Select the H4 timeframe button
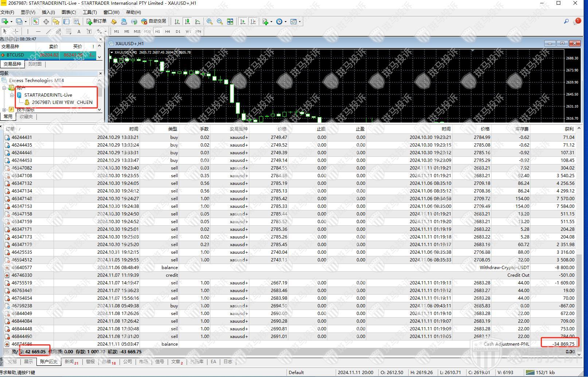 point(167,32)
